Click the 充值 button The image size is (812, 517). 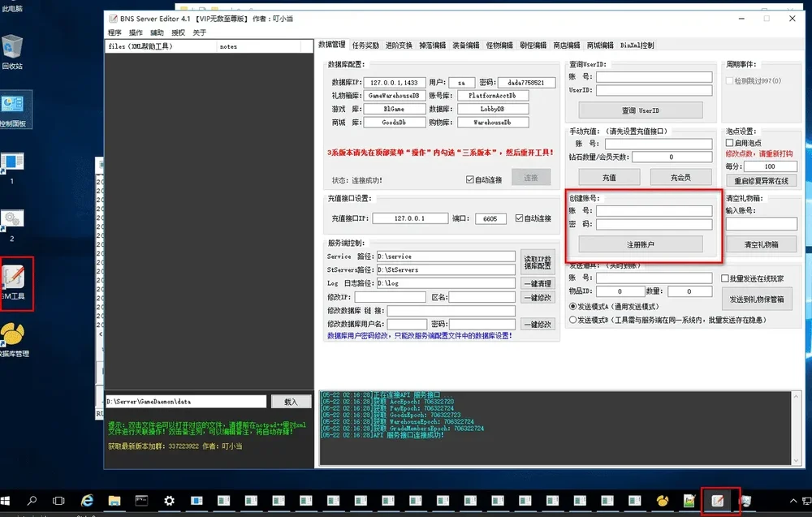pyautogui.click(x=609, y=178)
